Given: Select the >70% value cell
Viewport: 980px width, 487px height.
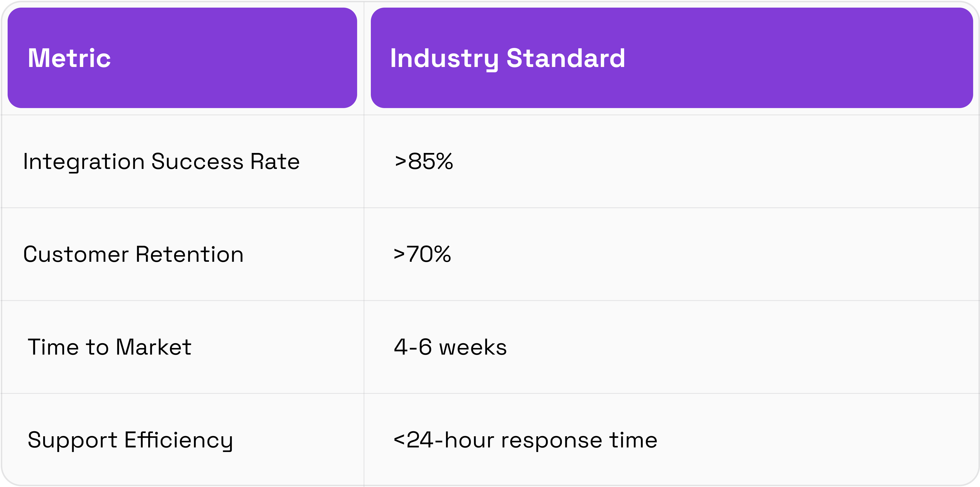Looking at the screenshot, I should pyautogui.click(x=422, y=254).
